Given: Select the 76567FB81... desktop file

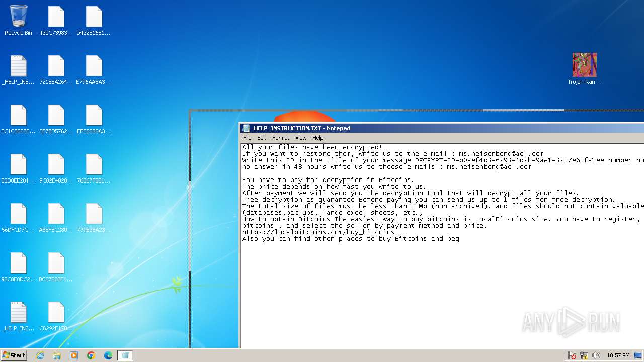Looking at the screenshot, I should coord(94,168).
